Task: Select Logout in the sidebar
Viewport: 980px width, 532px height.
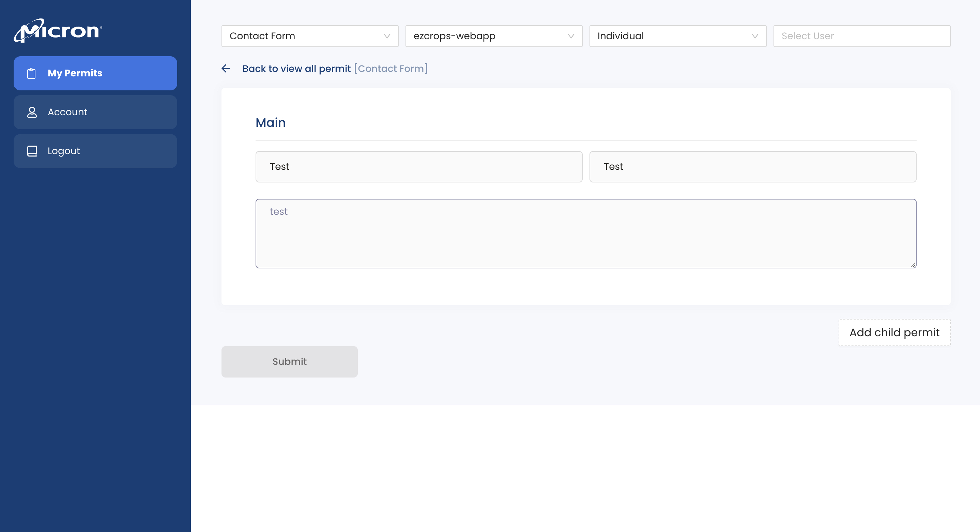Action: click(95, 151)
